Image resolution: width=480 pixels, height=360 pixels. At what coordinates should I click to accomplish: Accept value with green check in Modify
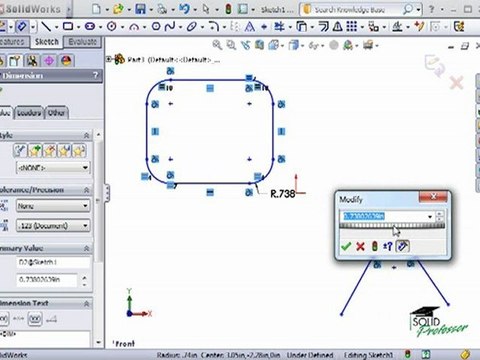coord(346,246)
